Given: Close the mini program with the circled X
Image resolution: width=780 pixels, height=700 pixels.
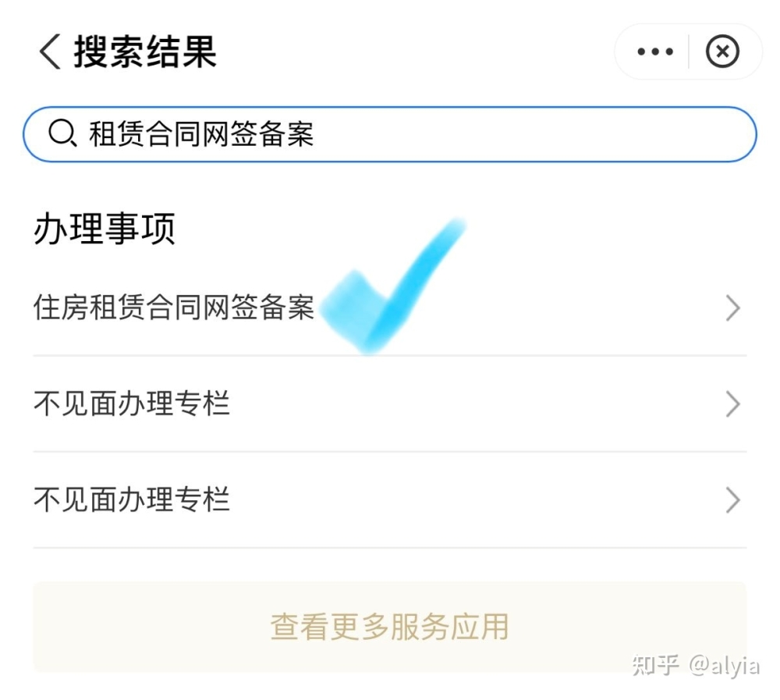Looking at the screenshot, I should tap(722, 52).
